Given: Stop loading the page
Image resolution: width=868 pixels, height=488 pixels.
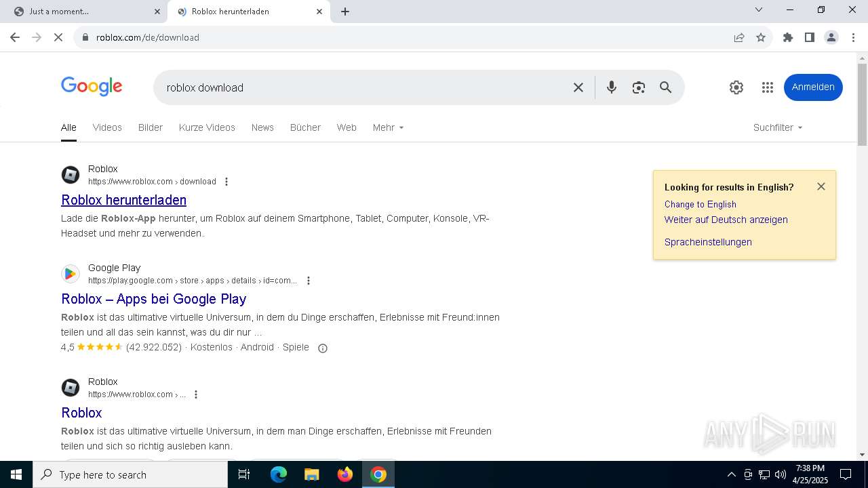Looking at the screenshot, I should pos(58,37).
